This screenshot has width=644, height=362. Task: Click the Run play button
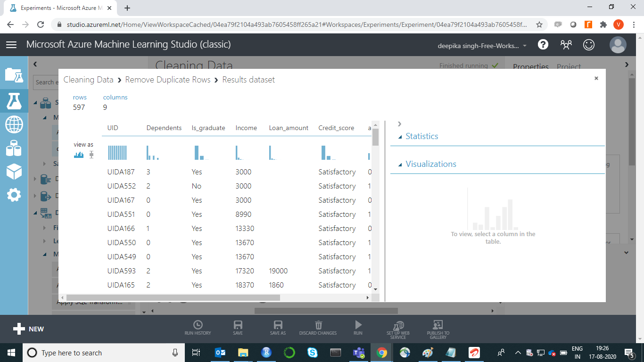tap(358, 328)
